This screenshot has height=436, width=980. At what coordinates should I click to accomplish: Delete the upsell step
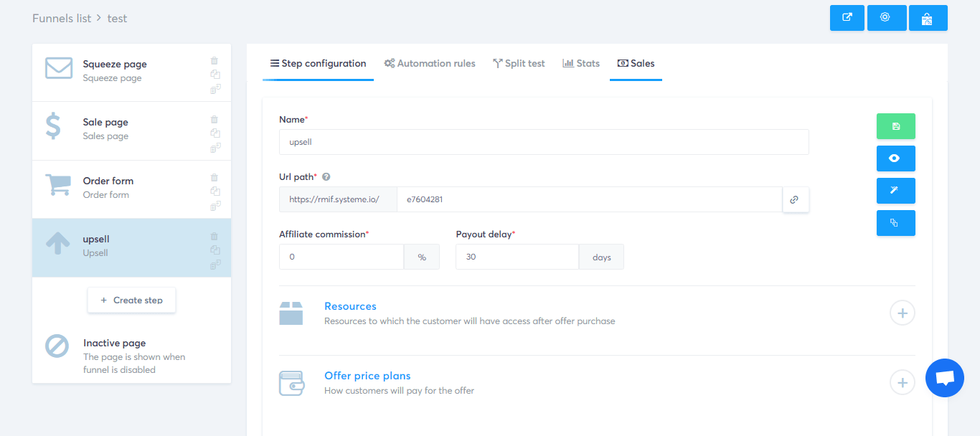(215, 236)
